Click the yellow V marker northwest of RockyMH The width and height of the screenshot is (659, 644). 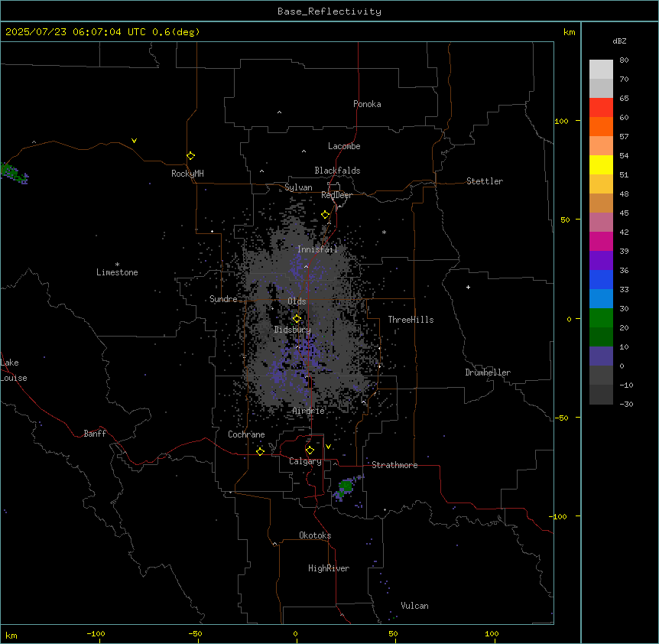(x=134, y=141)
